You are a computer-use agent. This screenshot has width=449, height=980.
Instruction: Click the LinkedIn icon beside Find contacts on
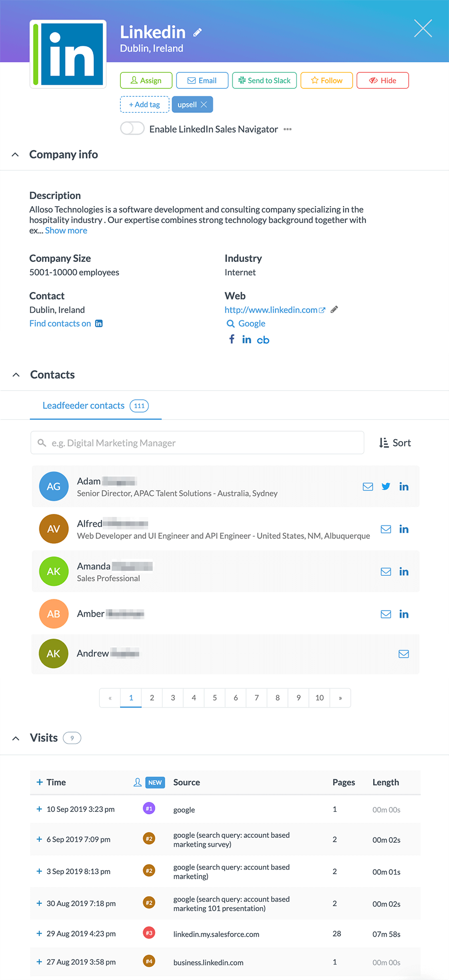(99, 323)
